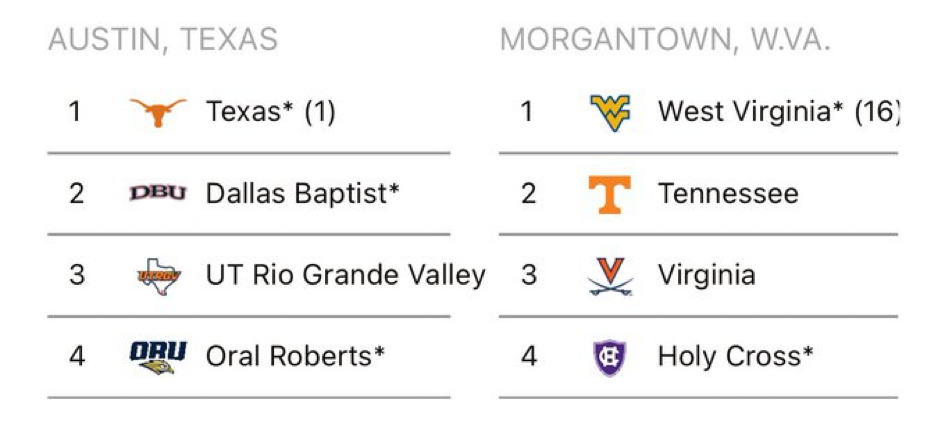Open the Virginia team link
The image size is (945, 439).
[x=706, y=276]
